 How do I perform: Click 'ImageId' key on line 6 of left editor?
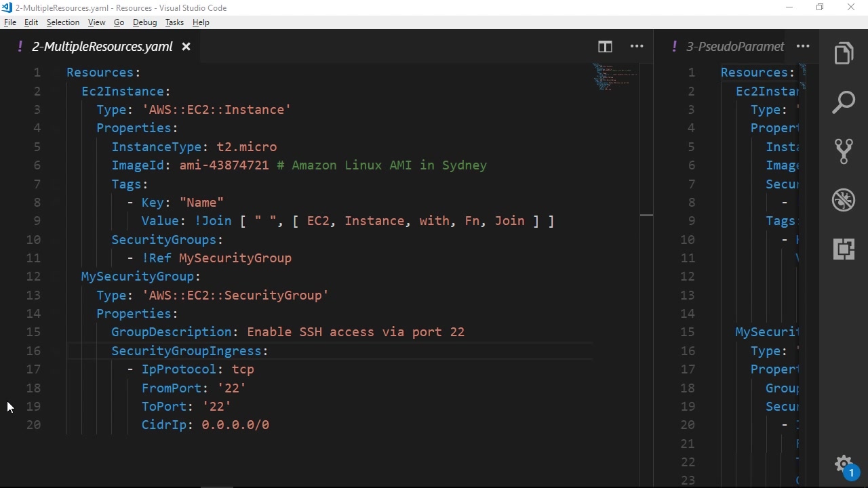138,165
